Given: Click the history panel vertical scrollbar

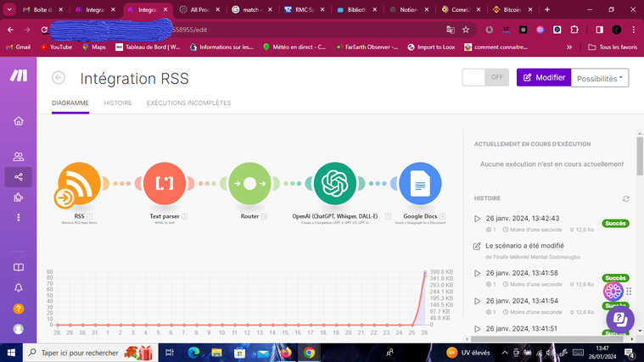Looking at the screenshot, I should 640,156.
